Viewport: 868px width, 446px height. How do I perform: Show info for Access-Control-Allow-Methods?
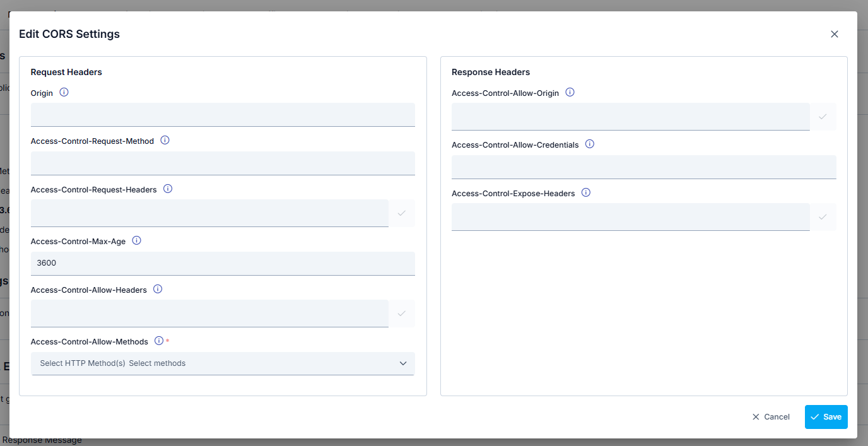click(159, 341)
